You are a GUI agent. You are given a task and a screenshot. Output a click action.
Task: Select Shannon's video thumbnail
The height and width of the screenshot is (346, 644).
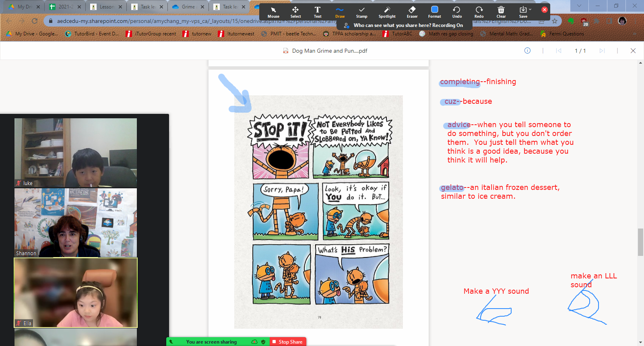pos(76,222)
